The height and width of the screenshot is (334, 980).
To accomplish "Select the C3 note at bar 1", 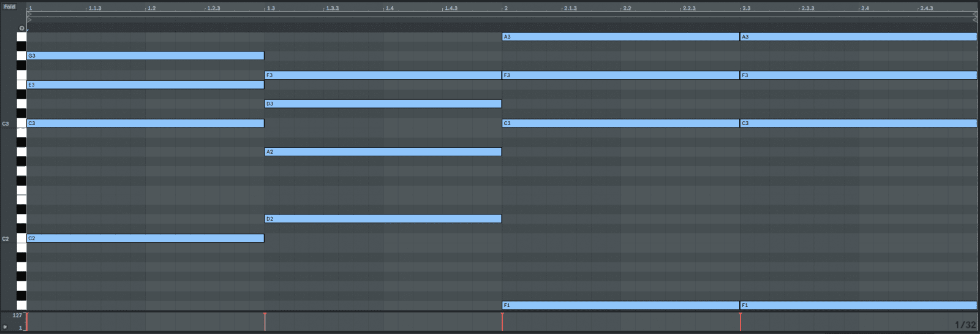I will 145,123.
